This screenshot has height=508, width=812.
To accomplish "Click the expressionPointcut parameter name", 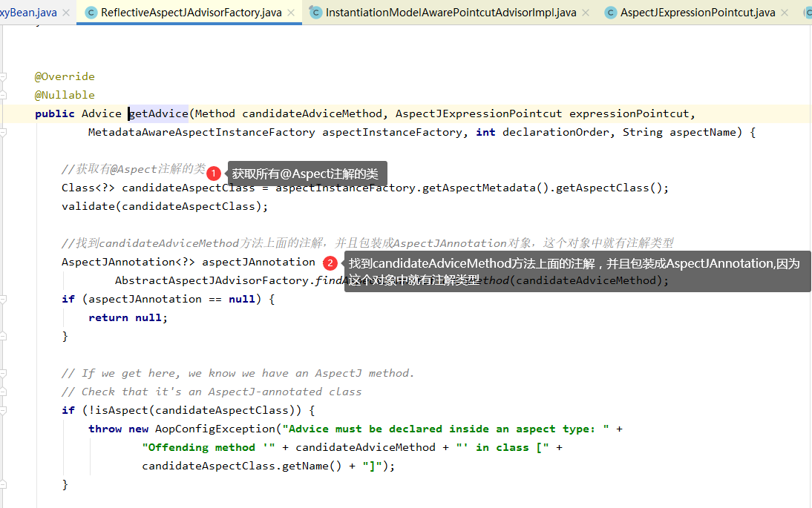I will [629, 113].
